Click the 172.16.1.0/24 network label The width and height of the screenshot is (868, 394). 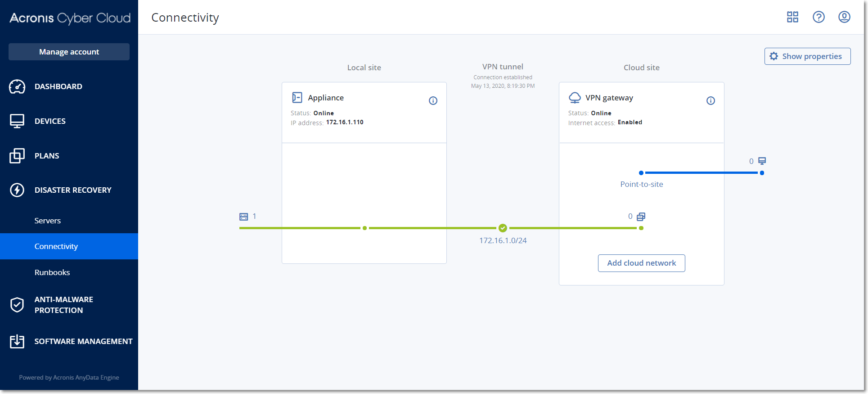click(x=503, y=240)
